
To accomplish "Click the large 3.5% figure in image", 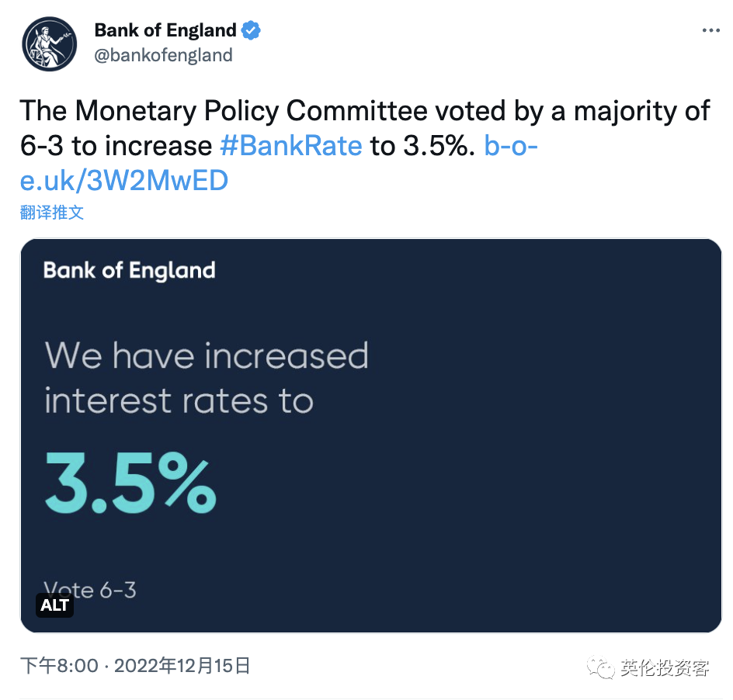I will [130, 483].
